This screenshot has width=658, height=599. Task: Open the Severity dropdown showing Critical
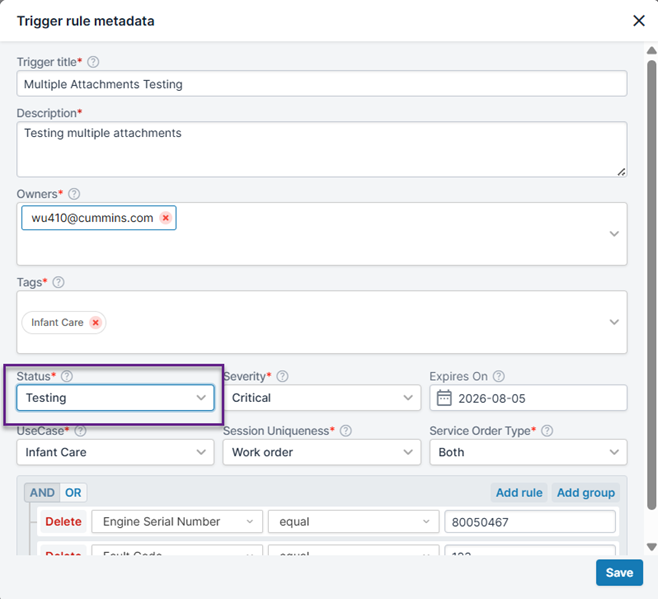(321, 398)
